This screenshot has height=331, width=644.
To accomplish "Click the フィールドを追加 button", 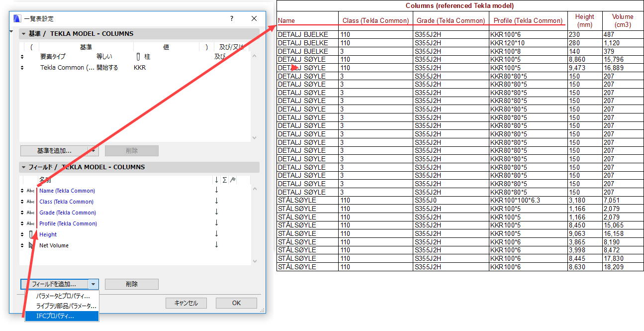I will pos(54,284).
